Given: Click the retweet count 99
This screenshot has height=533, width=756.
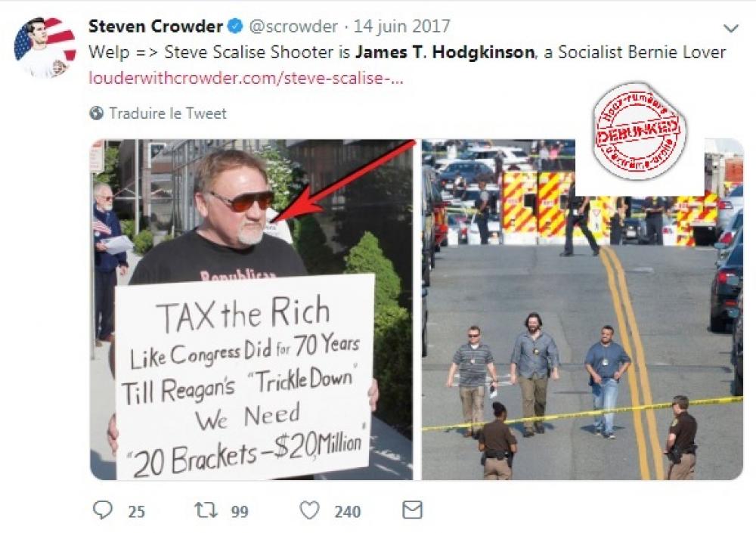Looking at the screenshot, I should [x=240, y=511].
